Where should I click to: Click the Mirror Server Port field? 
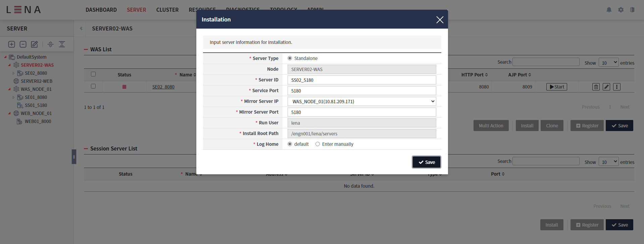point(361,112)
